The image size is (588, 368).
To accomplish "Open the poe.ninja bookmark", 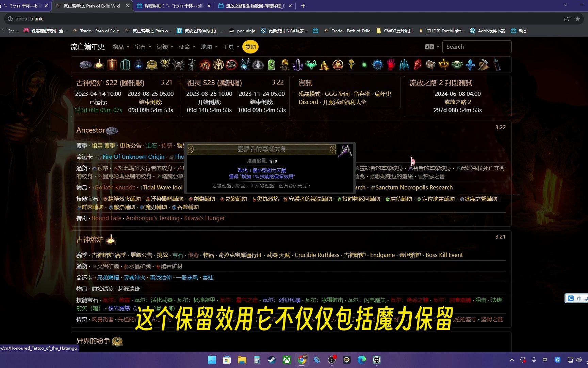I will tap(242, 31).
